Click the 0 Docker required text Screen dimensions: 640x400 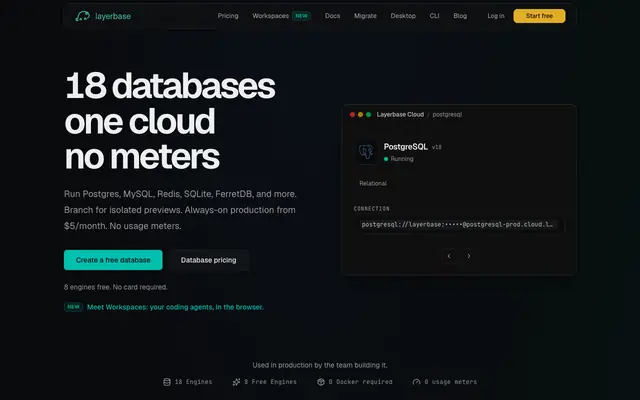[360, 382]
